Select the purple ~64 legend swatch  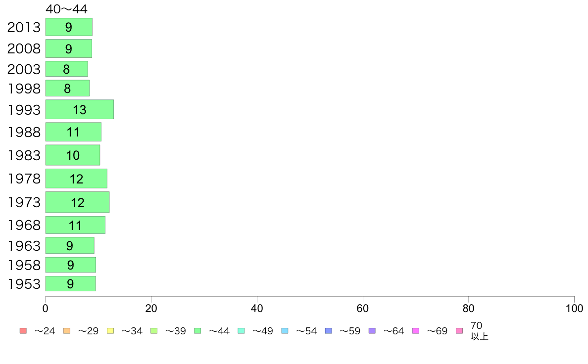pos(372,331)
